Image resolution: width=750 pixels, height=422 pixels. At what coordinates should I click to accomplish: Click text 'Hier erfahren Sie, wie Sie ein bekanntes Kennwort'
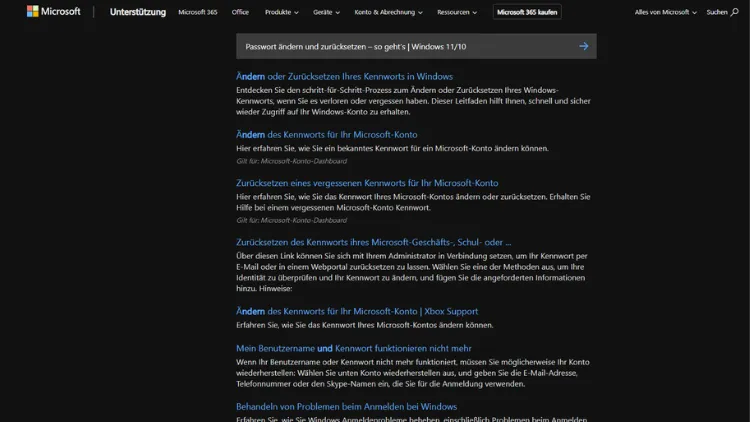(x=392, y=148)
